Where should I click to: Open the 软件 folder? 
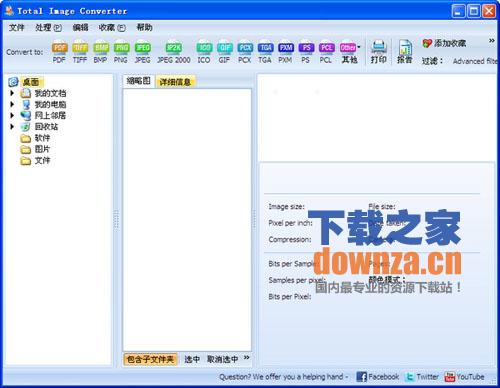42,138
